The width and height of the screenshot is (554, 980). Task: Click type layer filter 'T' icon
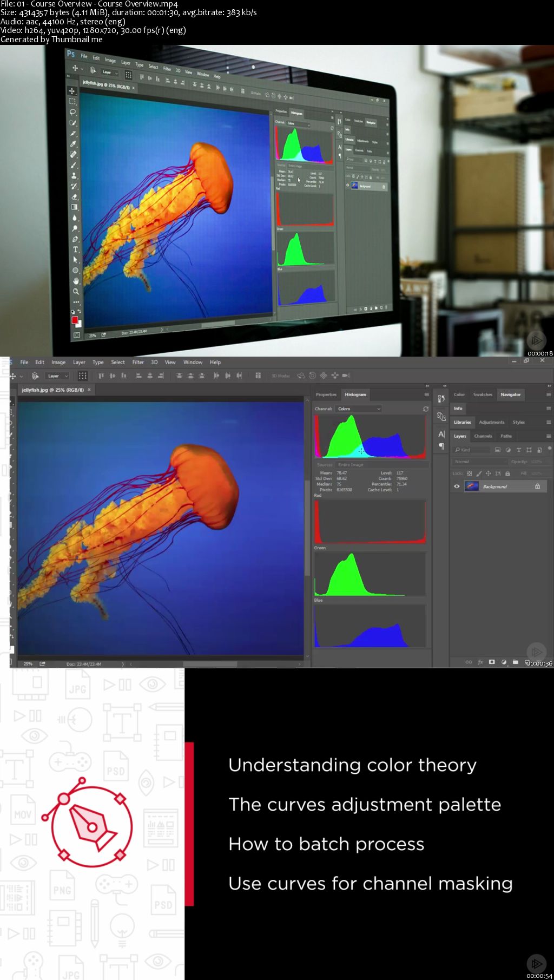[x=519, y=450]
